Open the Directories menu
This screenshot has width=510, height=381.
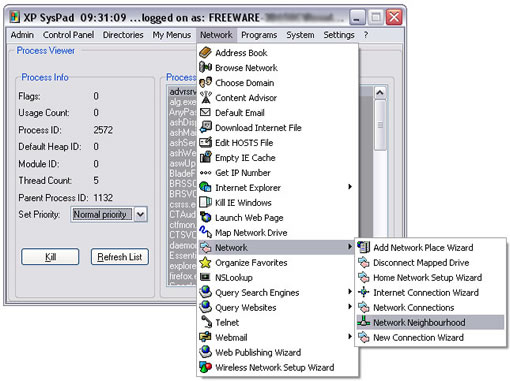pos(123,35)
